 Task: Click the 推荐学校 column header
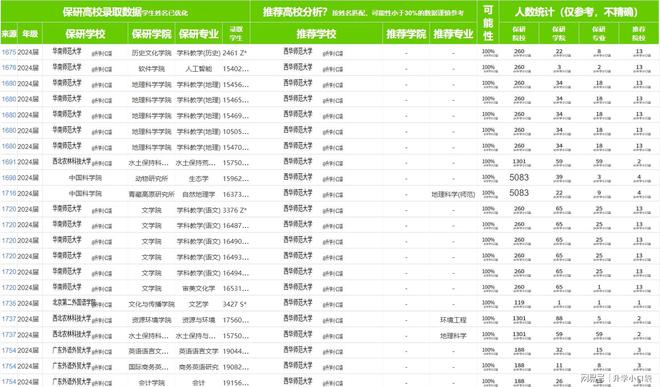[316, 34]
